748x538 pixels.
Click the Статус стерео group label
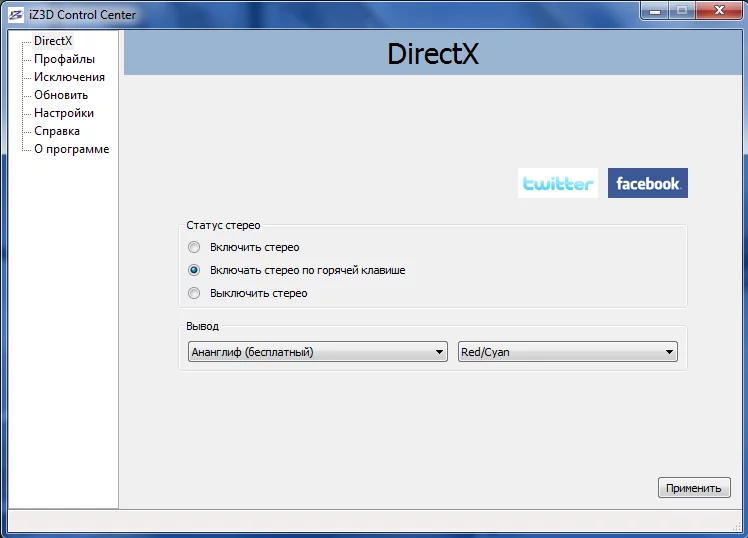tap(223, 225)
